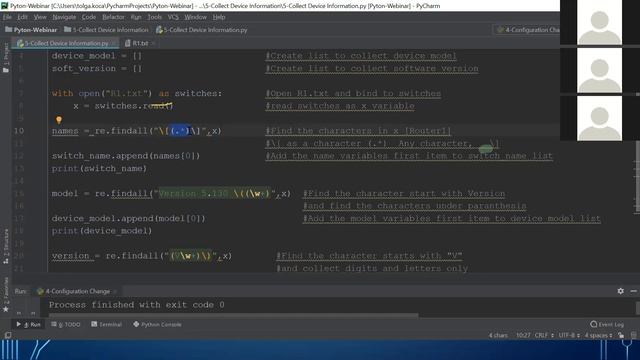
Task: Change 4 spaces indent setting
Action: [598, 336]
